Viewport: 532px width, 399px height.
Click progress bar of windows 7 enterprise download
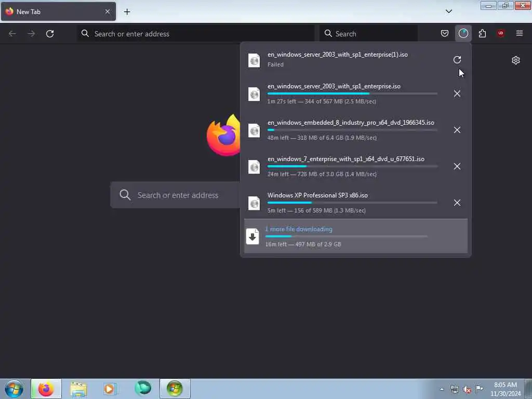point(352,166)
